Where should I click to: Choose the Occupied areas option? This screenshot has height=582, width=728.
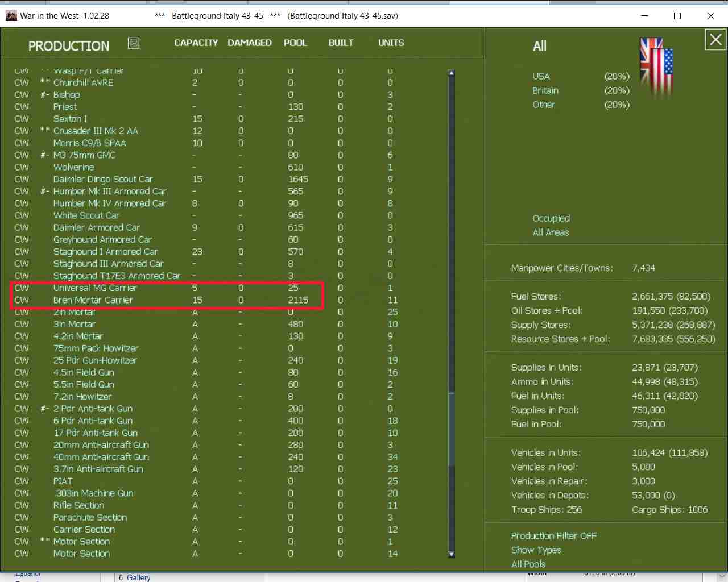pyautogui.click(x=551, y=218)
